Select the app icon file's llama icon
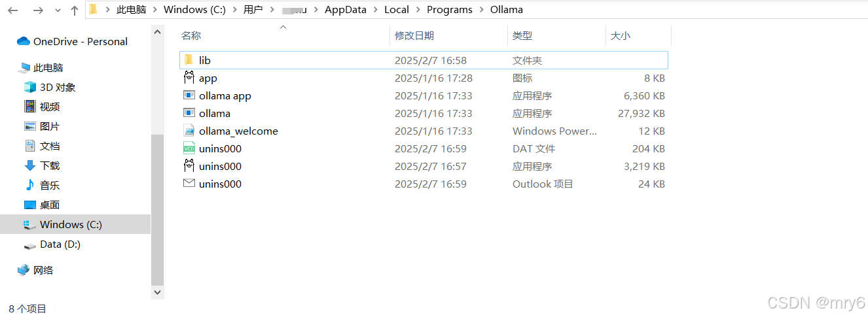 (189, 78)
